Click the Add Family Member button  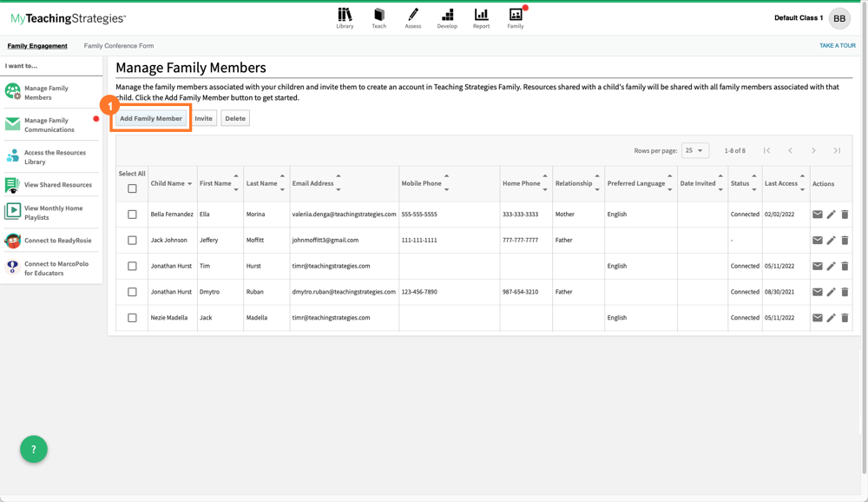(x=150, y=117)
